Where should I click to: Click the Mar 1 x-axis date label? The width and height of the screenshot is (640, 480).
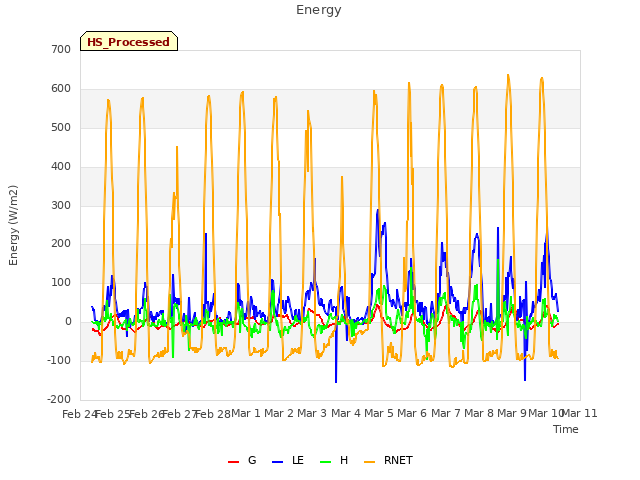pos(246,413)
